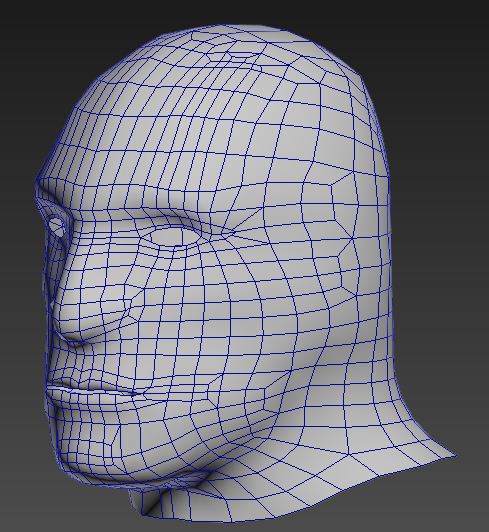
Task: Click the lips seam of the head mesh
Action: (x=92, y=390)
